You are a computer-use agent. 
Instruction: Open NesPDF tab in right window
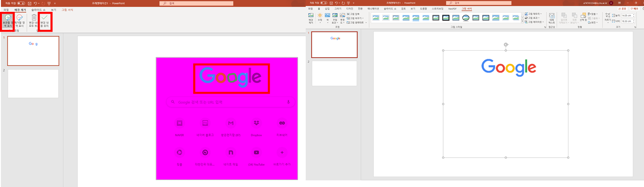click(x=452, y=9)
